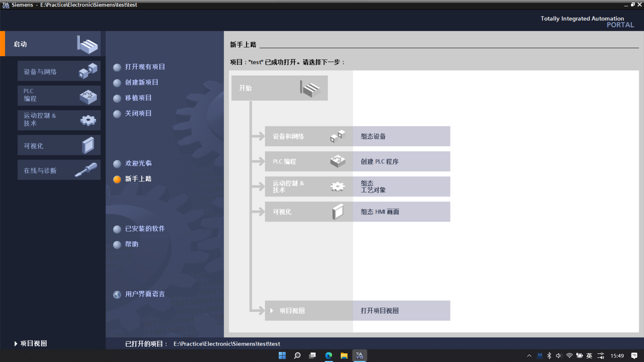Show hidden tray icons chevron
This screenshot has width=644, height=362.
tap(529, 356)
